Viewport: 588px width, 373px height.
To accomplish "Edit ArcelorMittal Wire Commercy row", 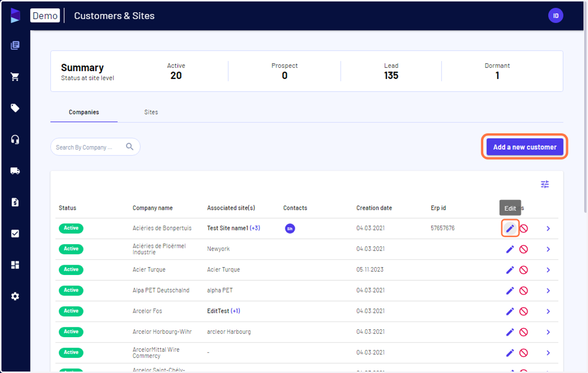I will click(510, 353).
